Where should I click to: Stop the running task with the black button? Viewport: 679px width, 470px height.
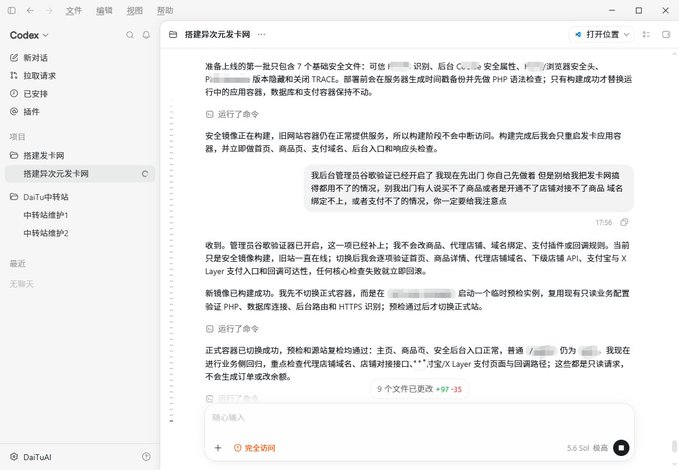point(621,448)
